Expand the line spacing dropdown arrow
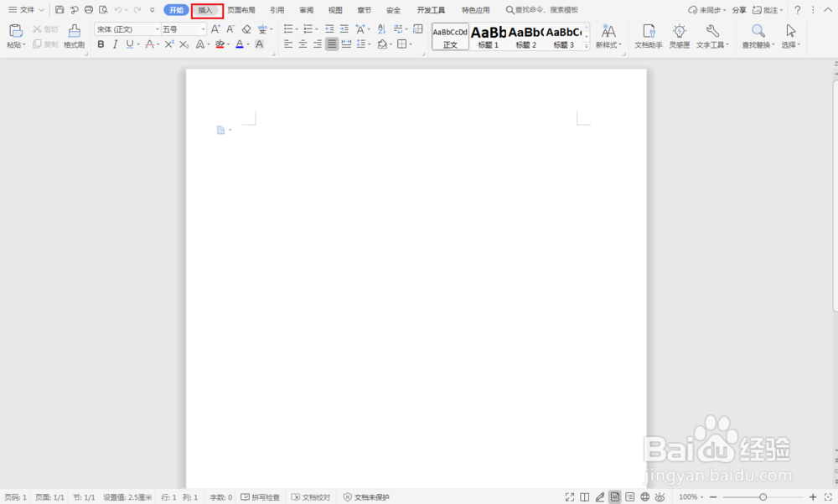 (370, 44)
